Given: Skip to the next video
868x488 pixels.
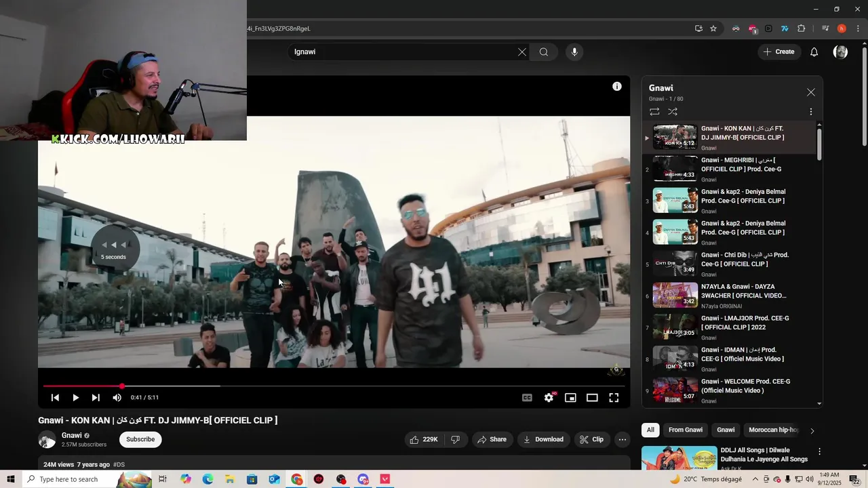Looking at the screenshot, I should pyautogui.click(x=96, y=398).
